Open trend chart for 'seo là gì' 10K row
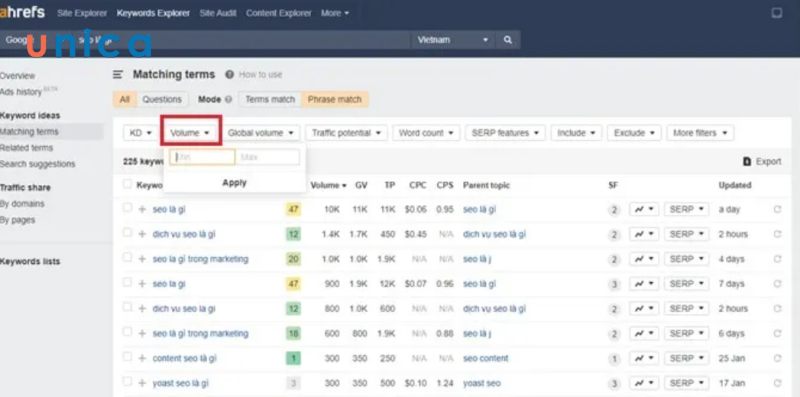Viewport: 800px width, 397px height. click(643, 209)
